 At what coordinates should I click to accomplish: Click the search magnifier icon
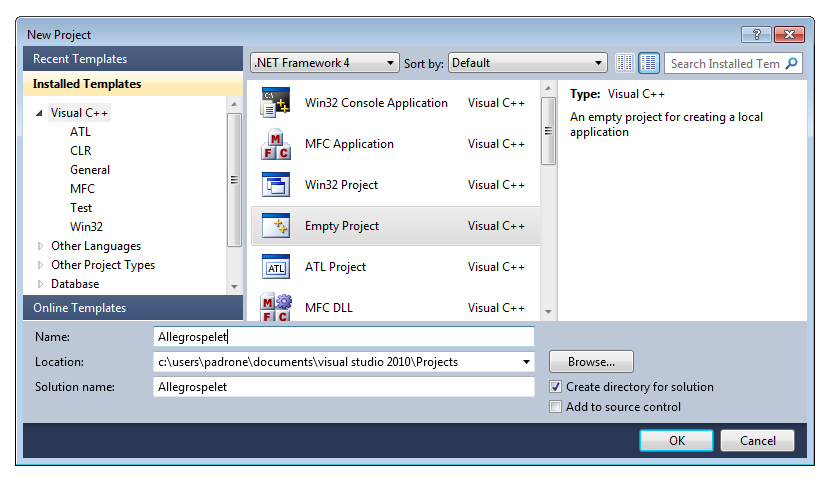click(x=792, y=64)
